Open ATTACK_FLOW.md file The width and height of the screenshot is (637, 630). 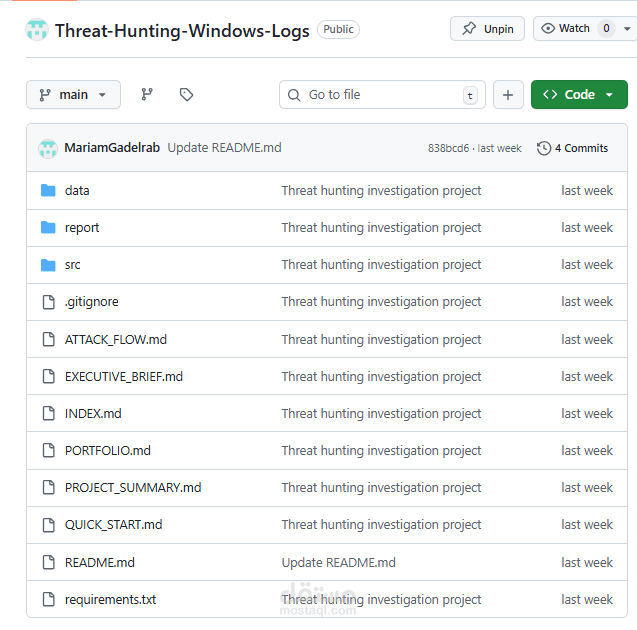[x=116, y=340]
